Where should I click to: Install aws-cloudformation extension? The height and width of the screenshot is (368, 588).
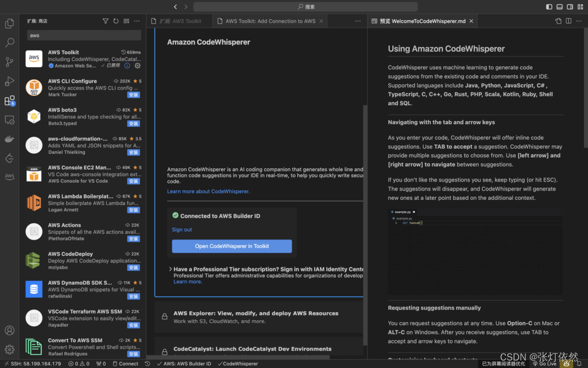(133, 153)
